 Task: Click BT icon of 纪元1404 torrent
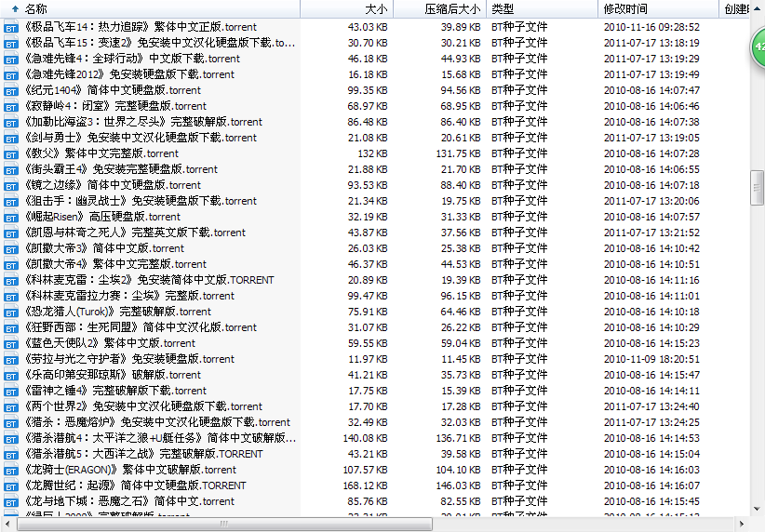click(11, 91)
